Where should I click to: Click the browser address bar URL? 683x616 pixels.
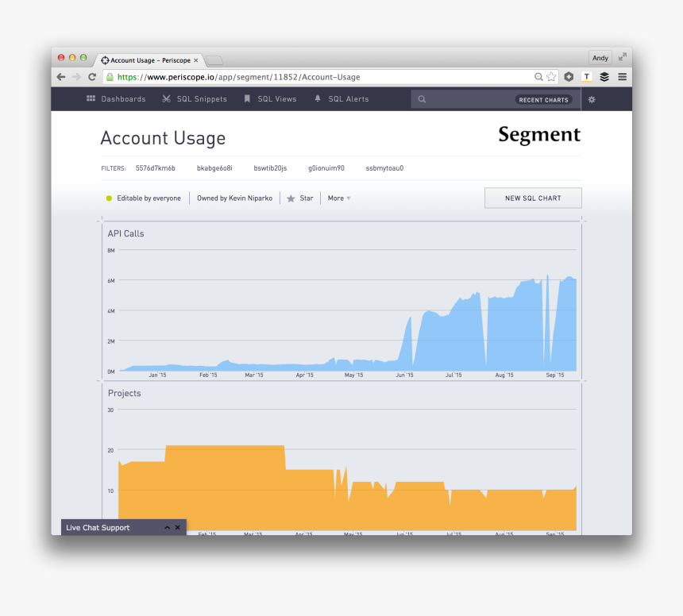tap(239, 77)
